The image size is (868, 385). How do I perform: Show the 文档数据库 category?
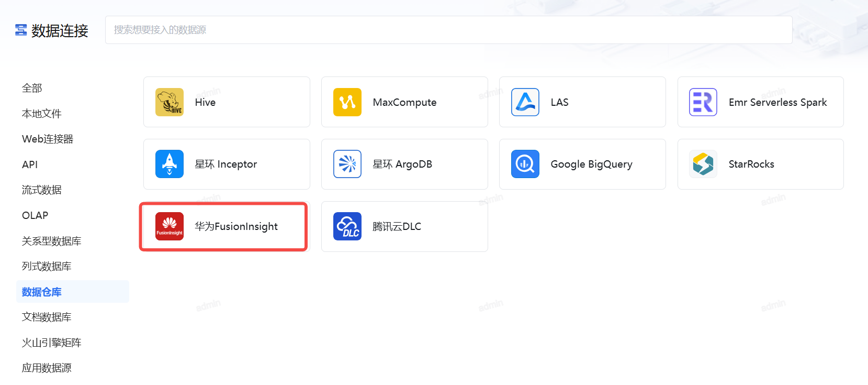[47, 317]
